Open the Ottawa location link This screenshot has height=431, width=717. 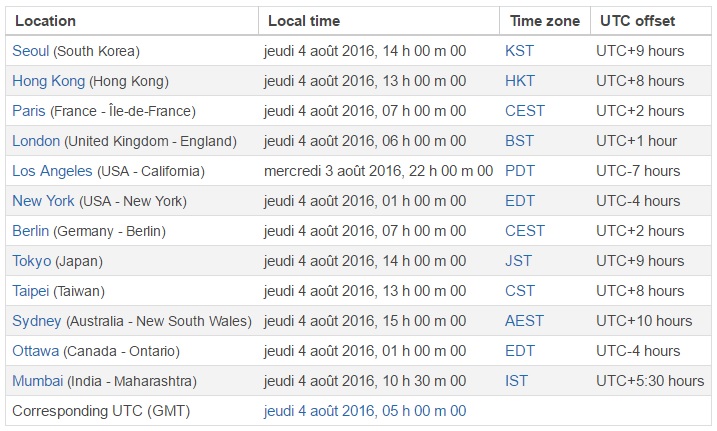tap(36, 351)
